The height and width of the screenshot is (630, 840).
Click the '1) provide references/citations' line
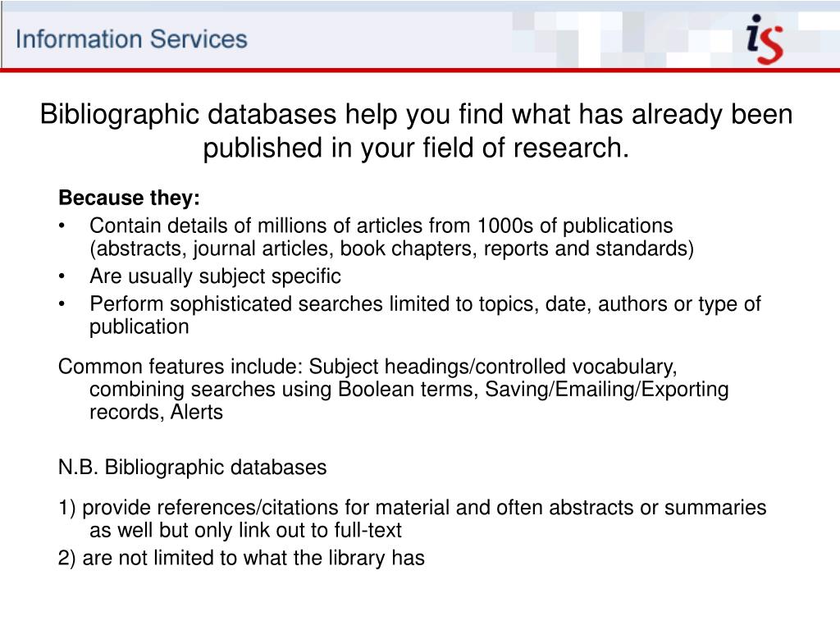[413, 507]
